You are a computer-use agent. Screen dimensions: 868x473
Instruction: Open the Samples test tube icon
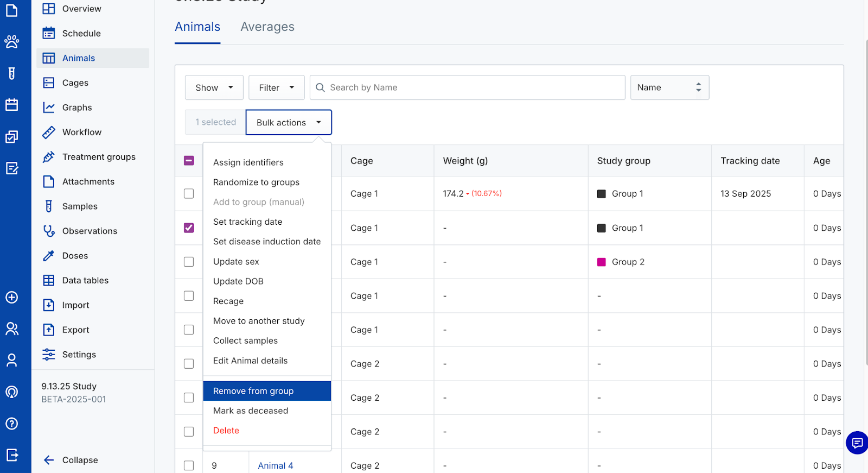click(49, 206)
